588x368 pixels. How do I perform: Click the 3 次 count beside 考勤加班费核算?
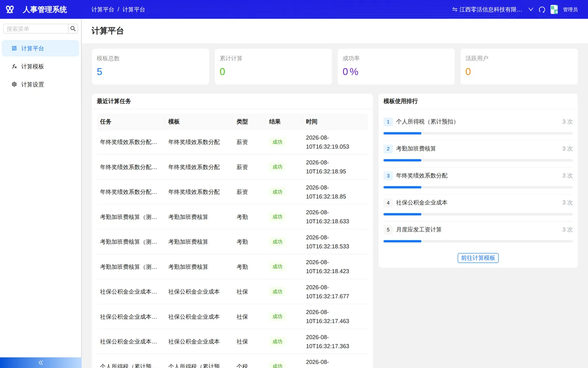coord(567,148)
